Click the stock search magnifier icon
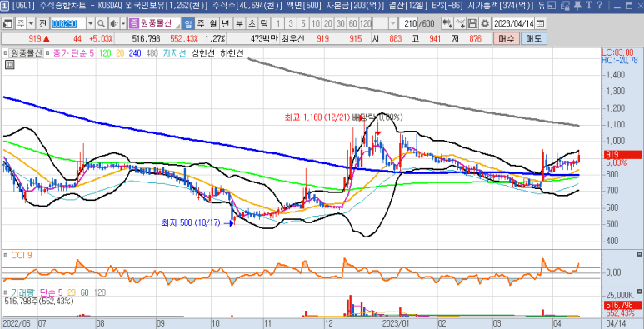Screen dimensions: 644x329 click(x=101, y=23)
